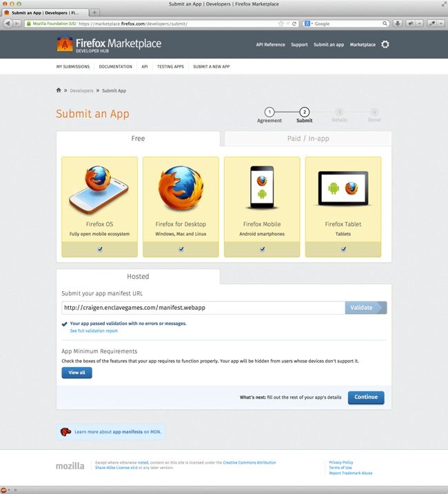Open Submit a New App in sub-navigation
Viewport: 448px width, 494px height.
pos(212,66)
